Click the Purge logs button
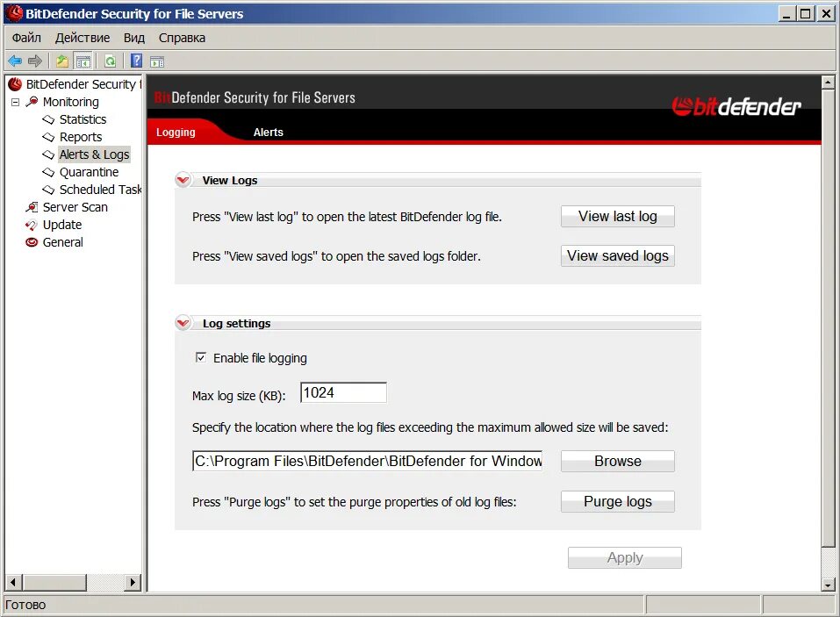This screenshot has height=617, width=840. [618, 502]
